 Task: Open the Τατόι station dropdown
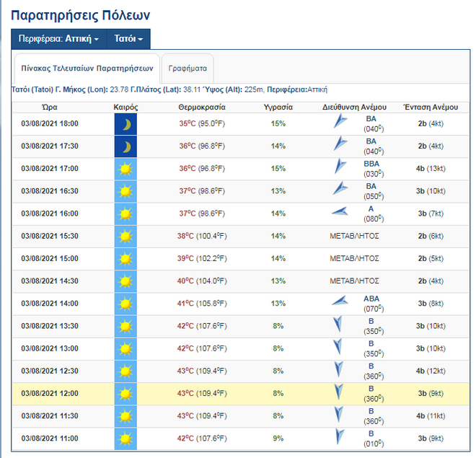coord(128,39)
